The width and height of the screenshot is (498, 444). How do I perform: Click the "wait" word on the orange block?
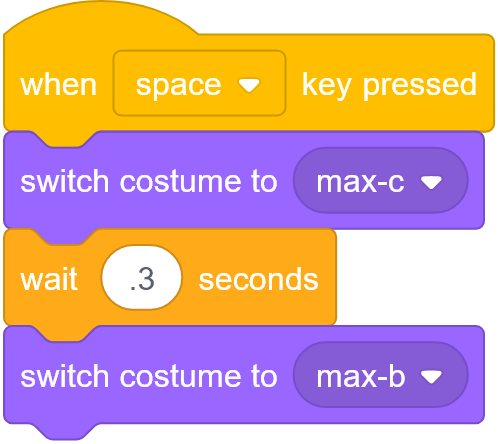(x=49, y=279)
